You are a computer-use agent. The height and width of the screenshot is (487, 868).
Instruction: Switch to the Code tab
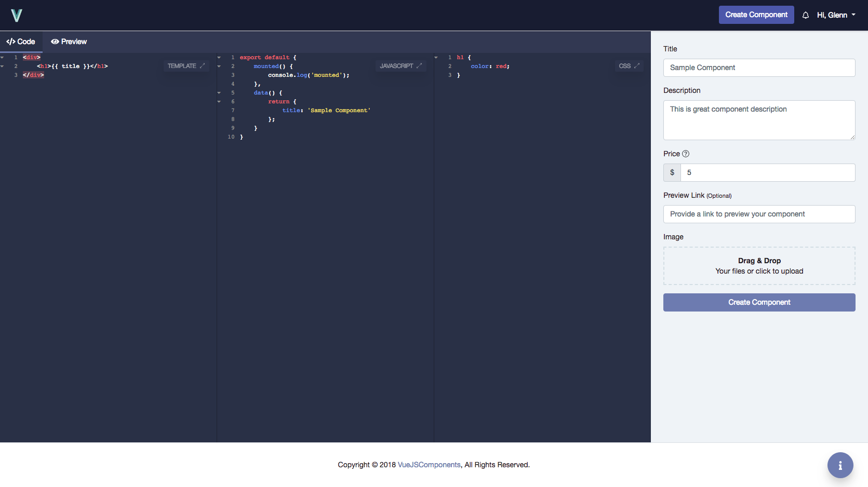tap(21, 42)
